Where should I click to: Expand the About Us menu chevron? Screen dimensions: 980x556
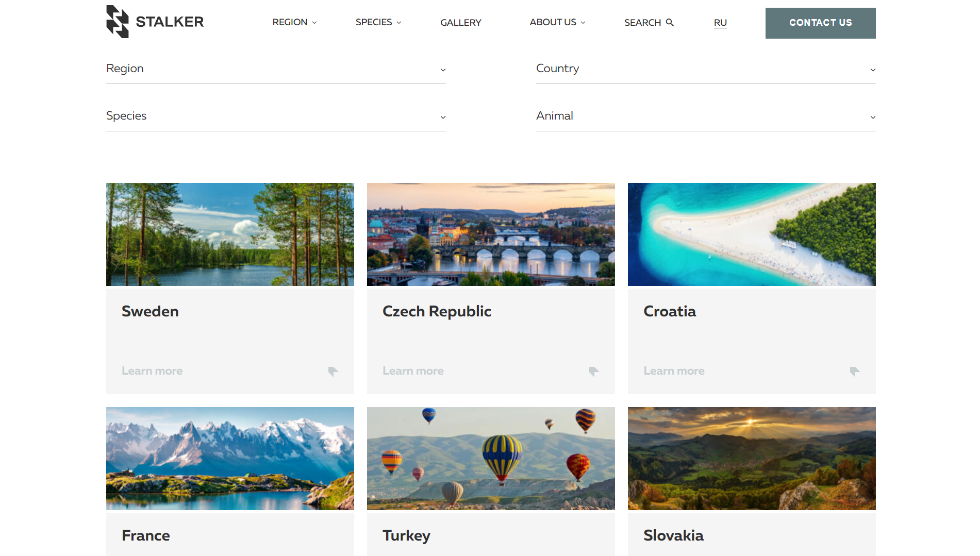click(x=583, y=23)
